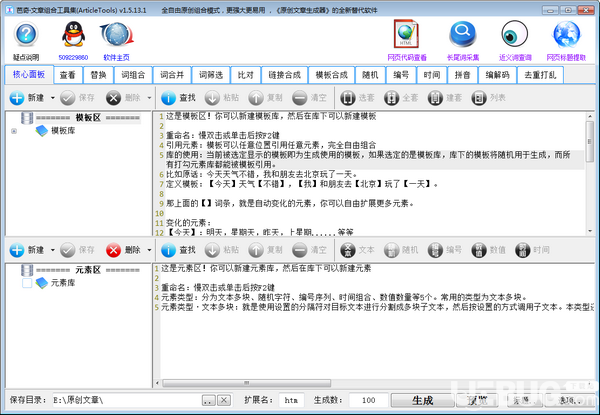Viewport: 600px width, 415px height.
Task: Clear save directory with the X button
Action: pos(224,400)
